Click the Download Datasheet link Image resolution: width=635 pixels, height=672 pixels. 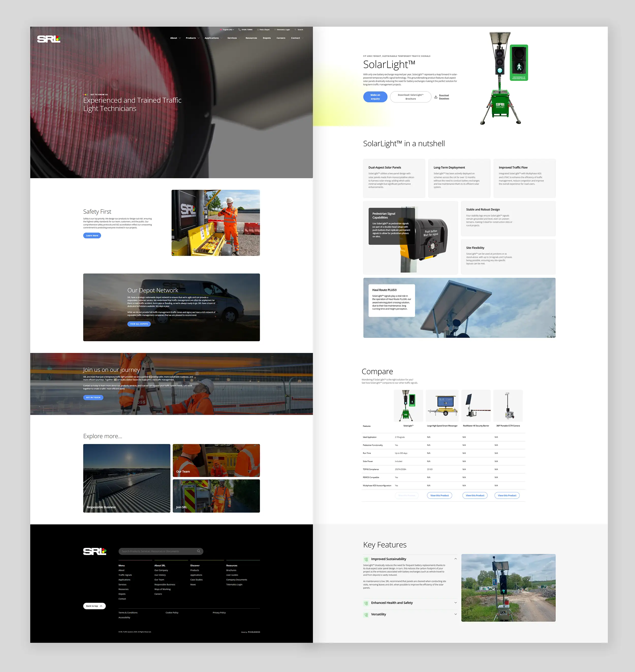(x=444, y=97)
